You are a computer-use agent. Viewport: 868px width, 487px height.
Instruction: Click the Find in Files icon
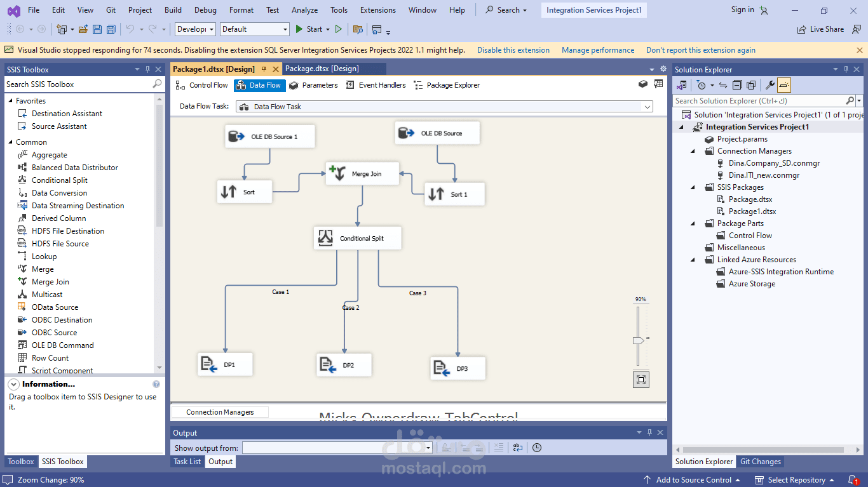click(x=358, y=29)
